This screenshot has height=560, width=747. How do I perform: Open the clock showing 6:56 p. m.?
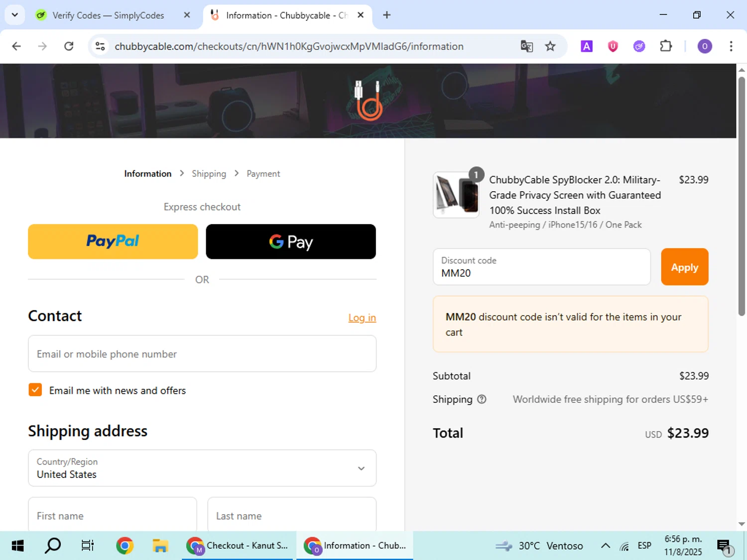point(683,546)
